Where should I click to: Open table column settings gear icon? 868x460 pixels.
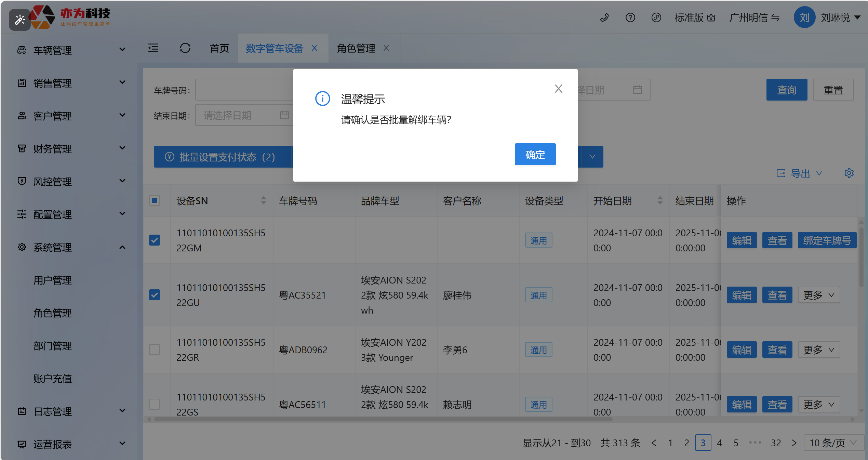849,173
